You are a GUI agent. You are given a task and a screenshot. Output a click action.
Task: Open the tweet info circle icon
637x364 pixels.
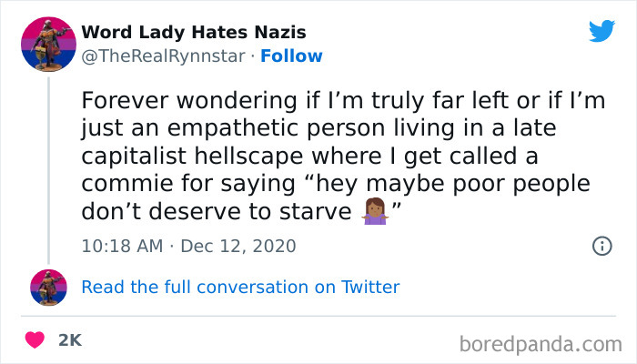(x=602, y=246)
